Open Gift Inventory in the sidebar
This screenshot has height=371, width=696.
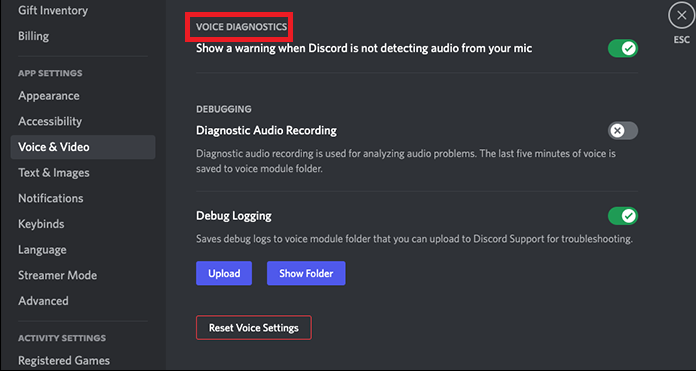click(53, 10)
